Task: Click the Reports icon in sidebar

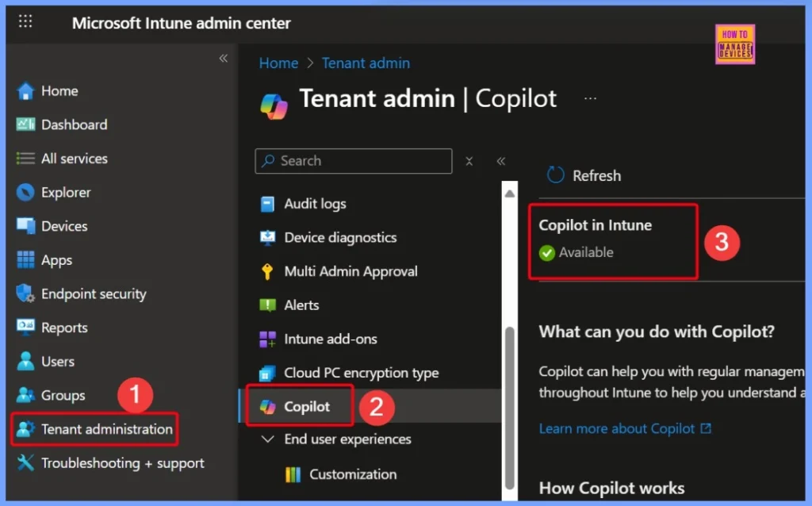Action: (x=25, y=326)
